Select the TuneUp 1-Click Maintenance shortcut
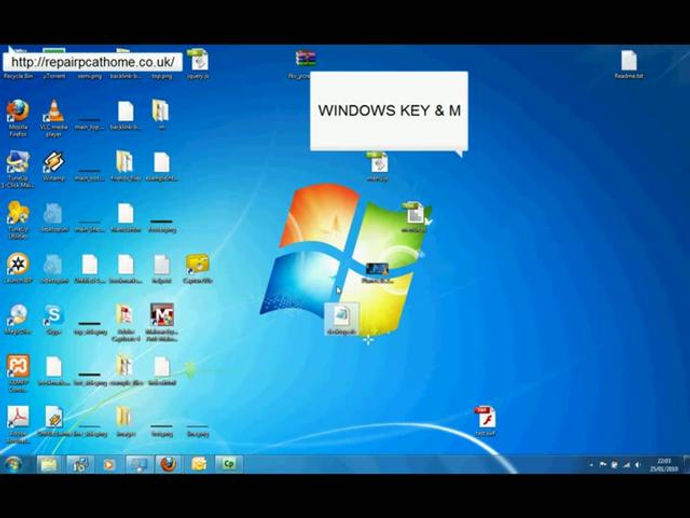This screenshot has width=690, height=518. 18,169
